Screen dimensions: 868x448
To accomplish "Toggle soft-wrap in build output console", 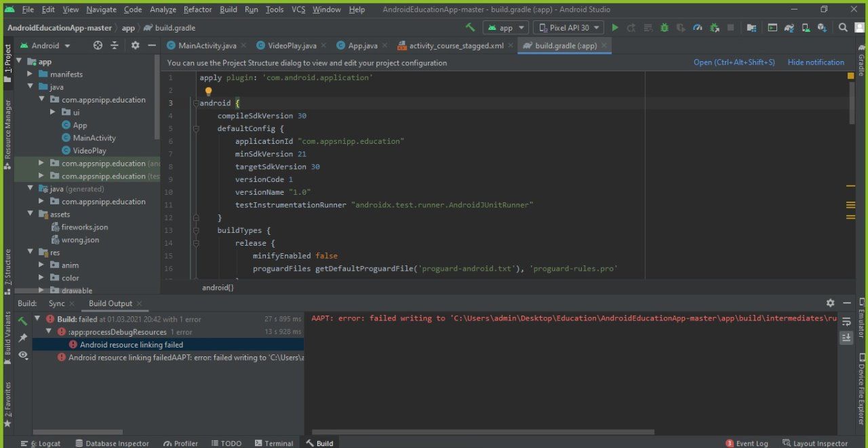I will 846,322.
